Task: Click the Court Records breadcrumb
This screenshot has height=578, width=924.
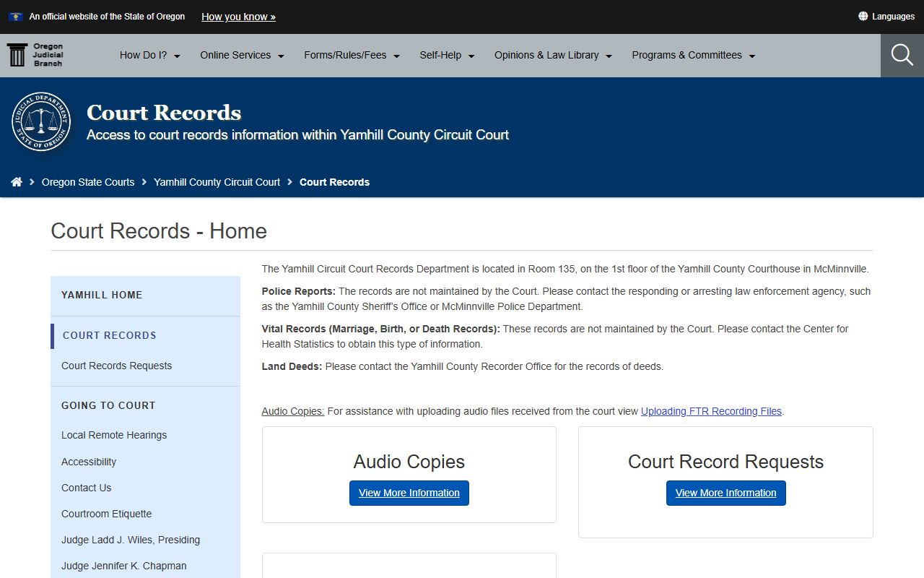Action: 334,182
